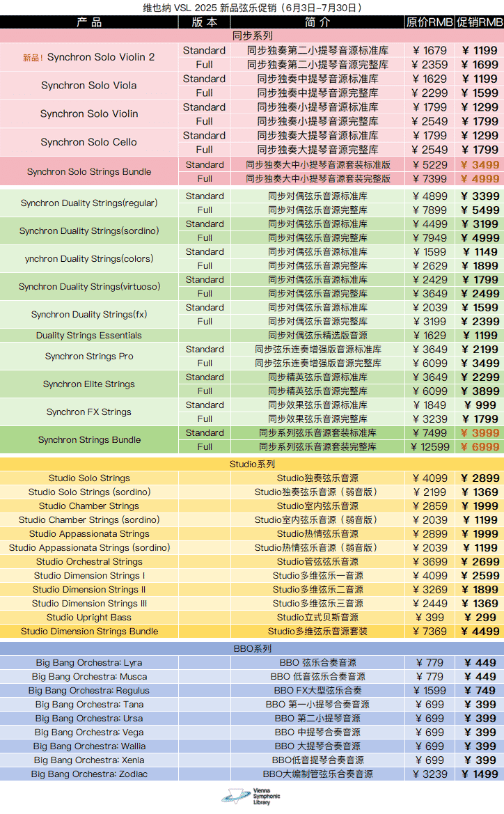Click 'Studio Dimension Strings I' row name
The image size is (504, 814).
click(x=89, y=576)
